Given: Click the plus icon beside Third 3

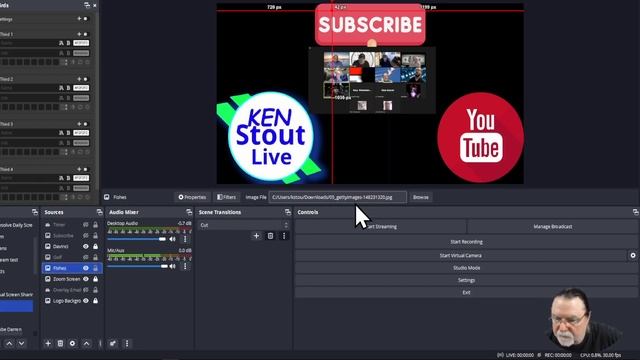Looking at the screenshot, I should point(79,124).
